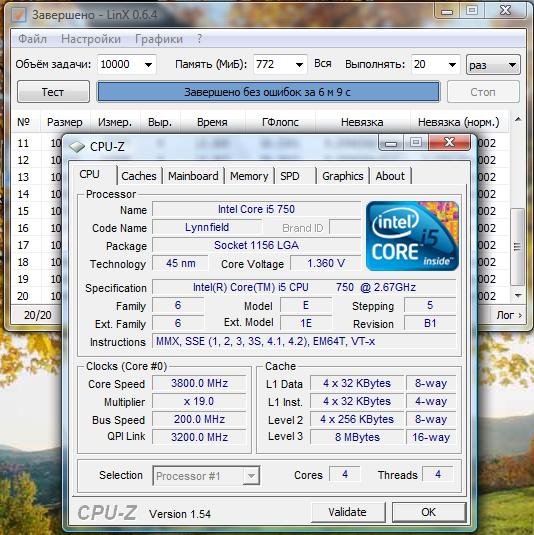Switch to the Caches tab

[x=139, y=176]
